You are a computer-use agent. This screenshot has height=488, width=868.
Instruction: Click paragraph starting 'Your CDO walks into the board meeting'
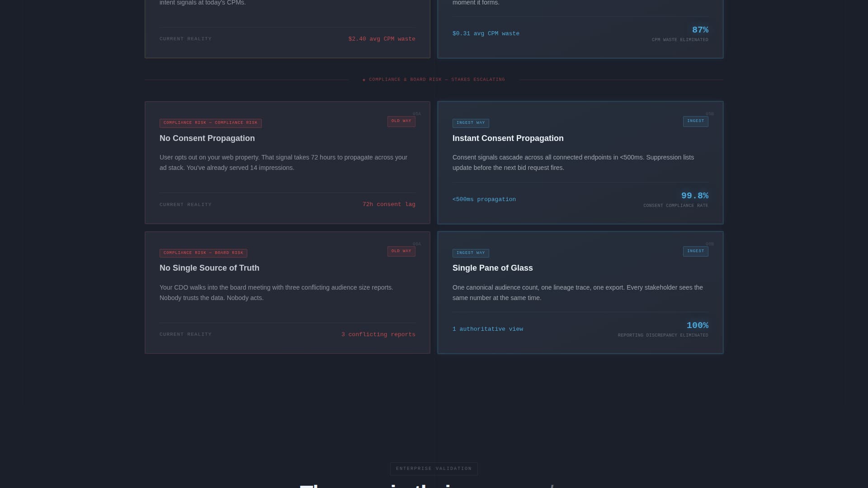(x=276, y=293)
